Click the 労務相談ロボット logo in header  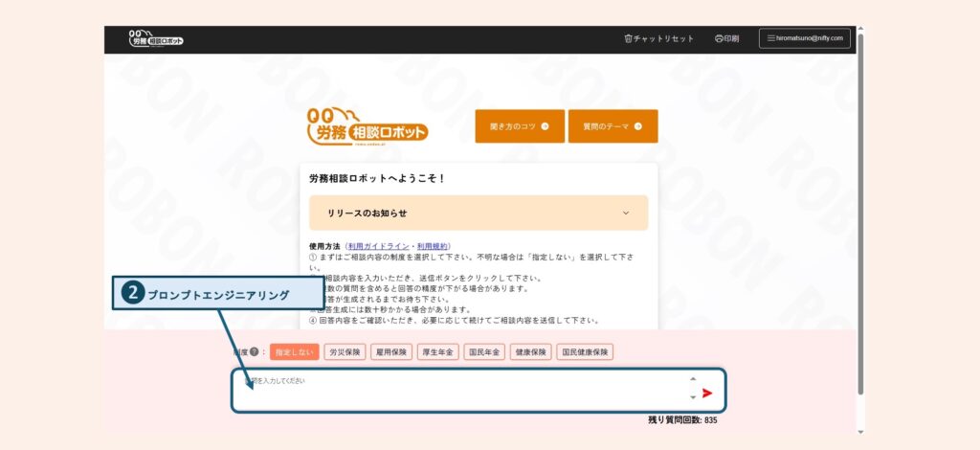tap(156, 38)
